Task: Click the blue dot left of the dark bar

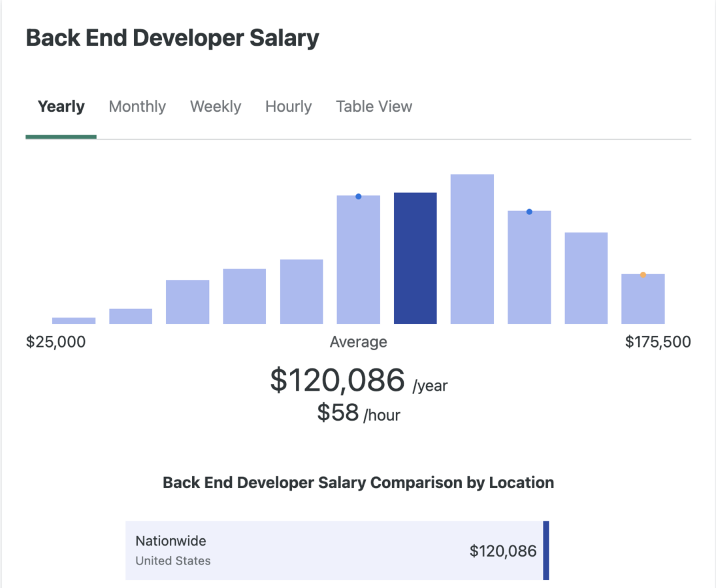Action: point(358,197)
